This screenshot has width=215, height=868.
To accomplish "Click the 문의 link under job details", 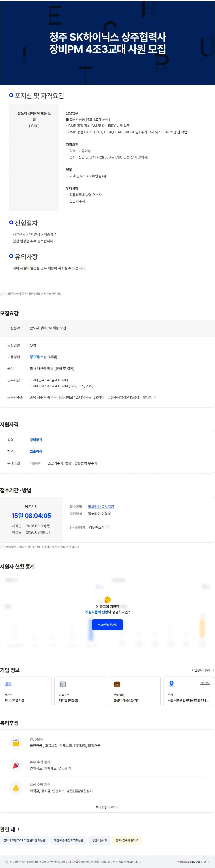I will pos(49,294).
